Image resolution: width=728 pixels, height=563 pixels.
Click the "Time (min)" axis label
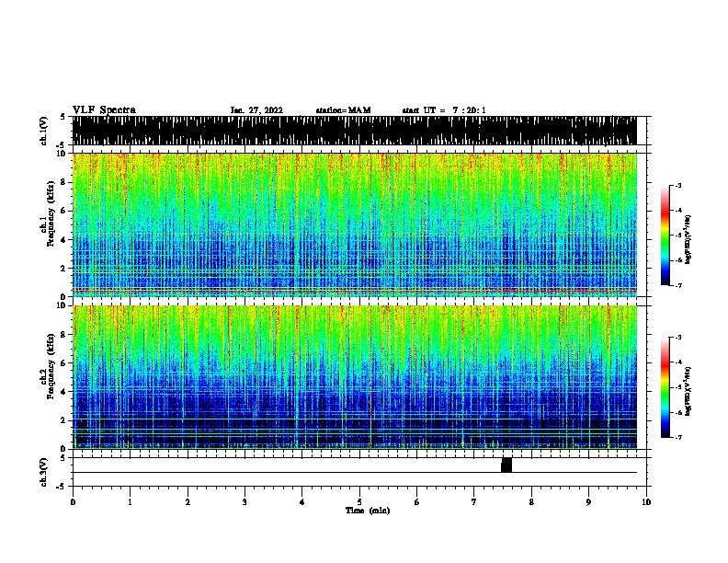[368, 511]
